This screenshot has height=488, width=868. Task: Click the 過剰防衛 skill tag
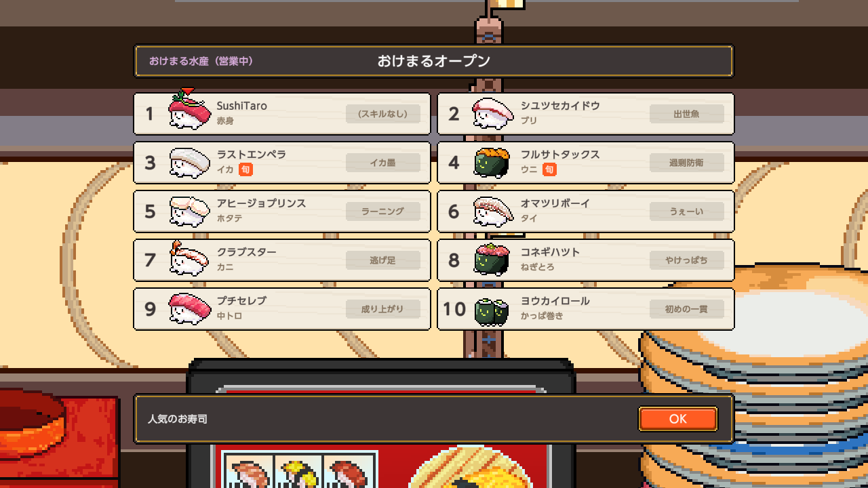687,163
